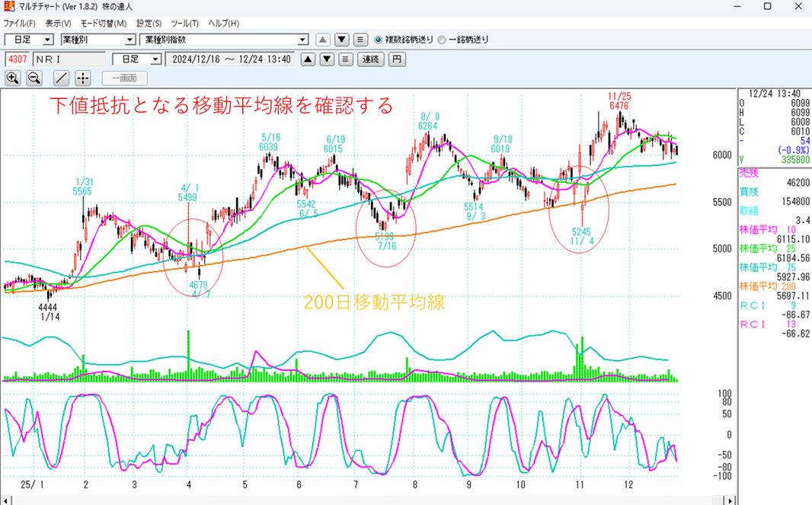This screenshot has width=812, height=505.
Task: Open the ファイル(F) menu
Action: tap(19, 24)
